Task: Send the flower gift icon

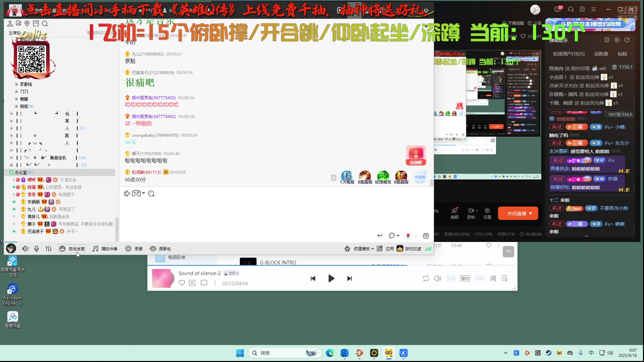Action: click(x=408, y=236)
